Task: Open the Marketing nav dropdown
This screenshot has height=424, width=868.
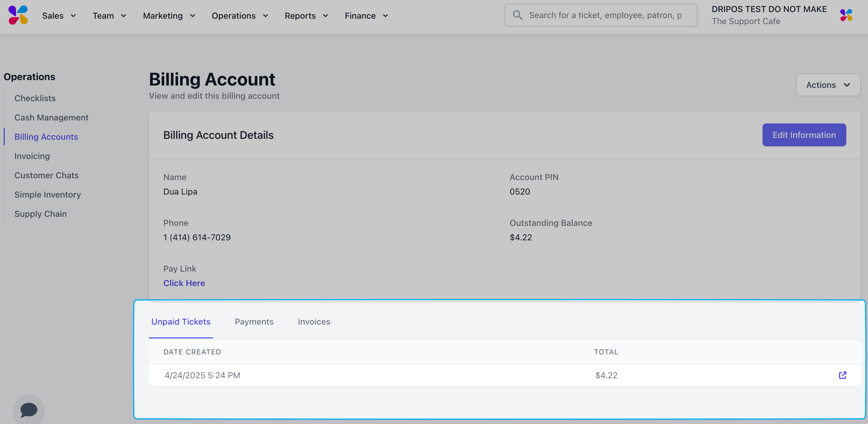Action: point(169,16)
